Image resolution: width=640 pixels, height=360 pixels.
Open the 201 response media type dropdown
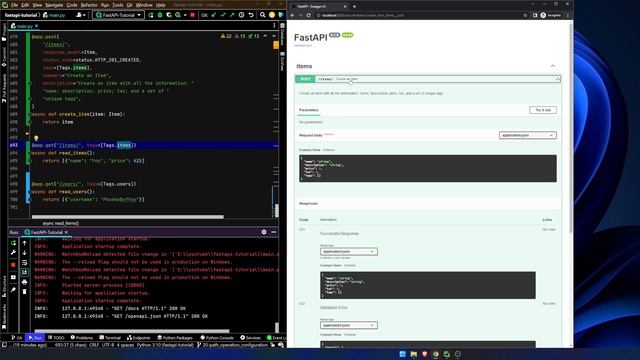click(x=349, y=251)
